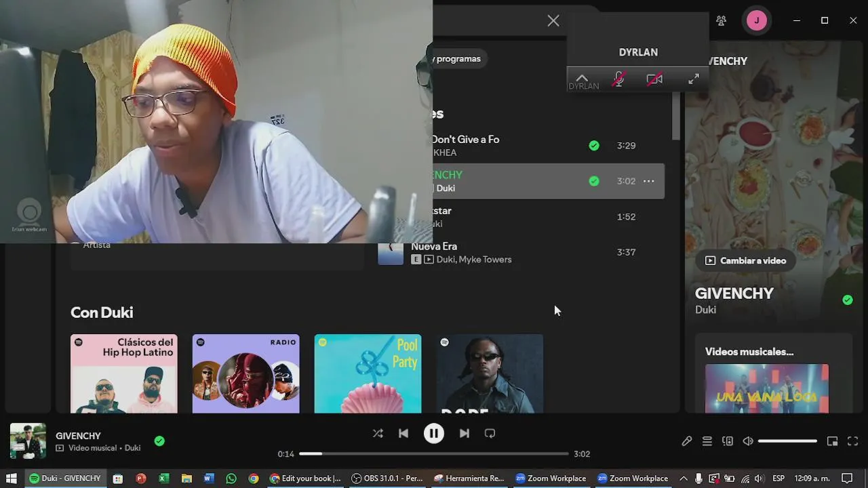Toggle saved checkmark on GIVENCHY row
This screenshot has height=488, width=868.
click(594, 181)
